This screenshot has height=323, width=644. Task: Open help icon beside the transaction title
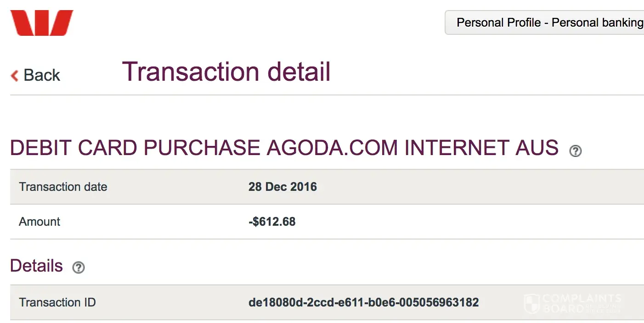pyautogui.click(x=575, y=151)
